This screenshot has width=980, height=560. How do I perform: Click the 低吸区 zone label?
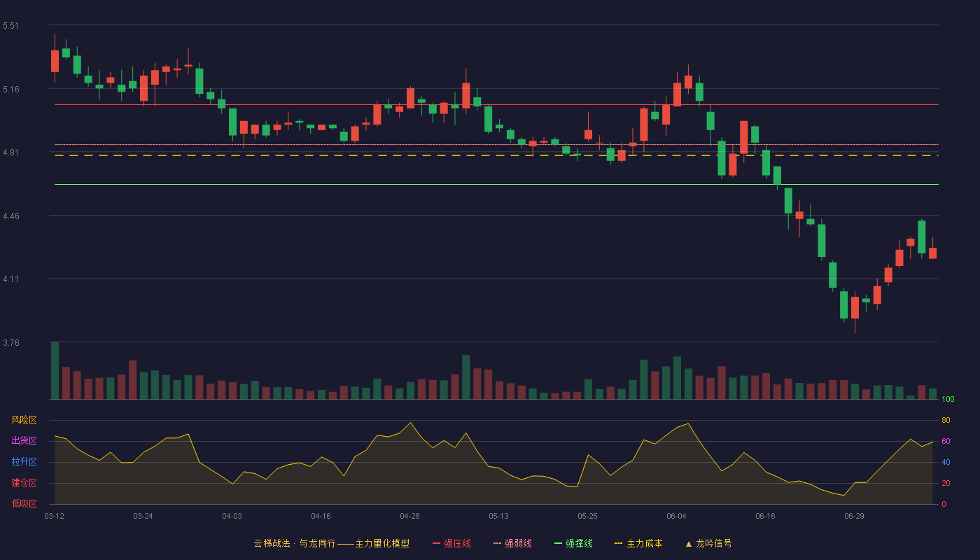coord(24,504)
